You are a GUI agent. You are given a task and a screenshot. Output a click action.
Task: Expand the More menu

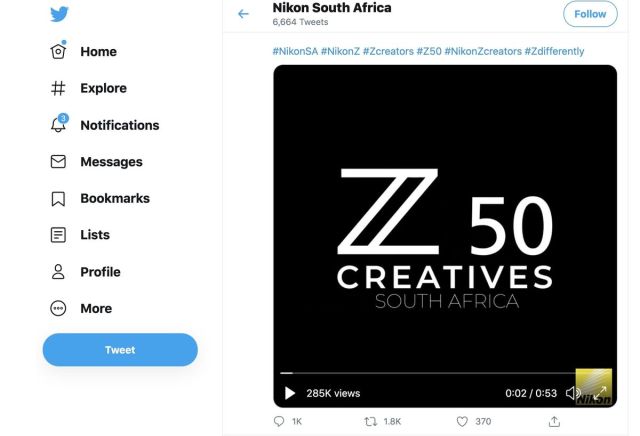point(81,308)
